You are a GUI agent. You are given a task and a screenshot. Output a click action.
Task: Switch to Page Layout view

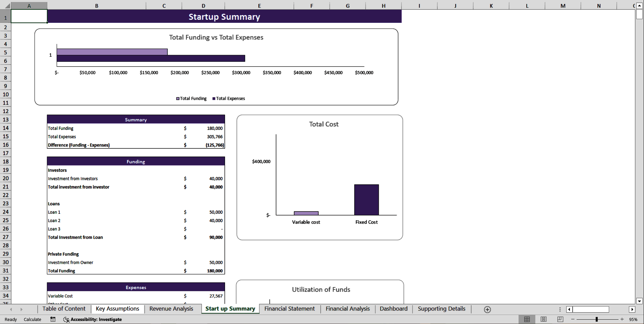pyautogui.click(x=543, y=319)
